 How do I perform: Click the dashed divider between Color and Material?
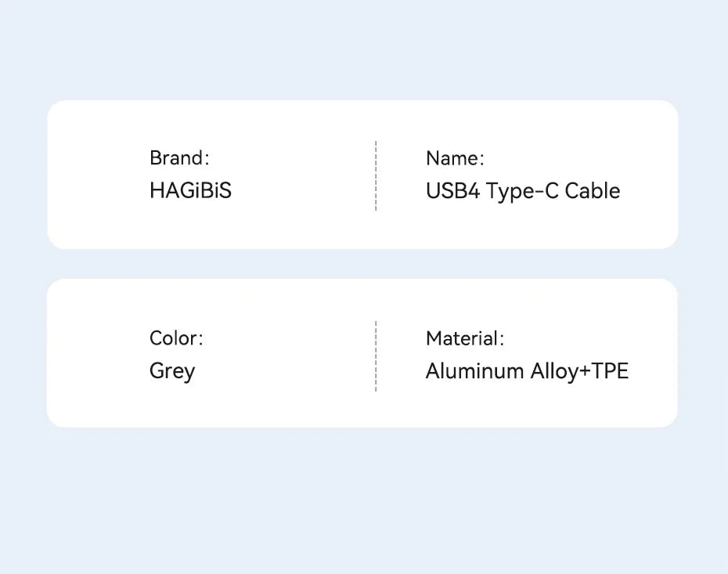[x=376, y=356]
